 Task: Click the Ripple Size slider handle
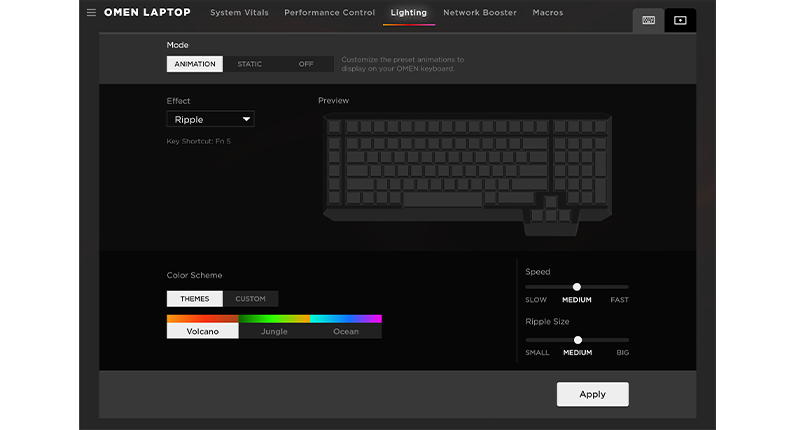pyautogui.click(x=577, y=340)
